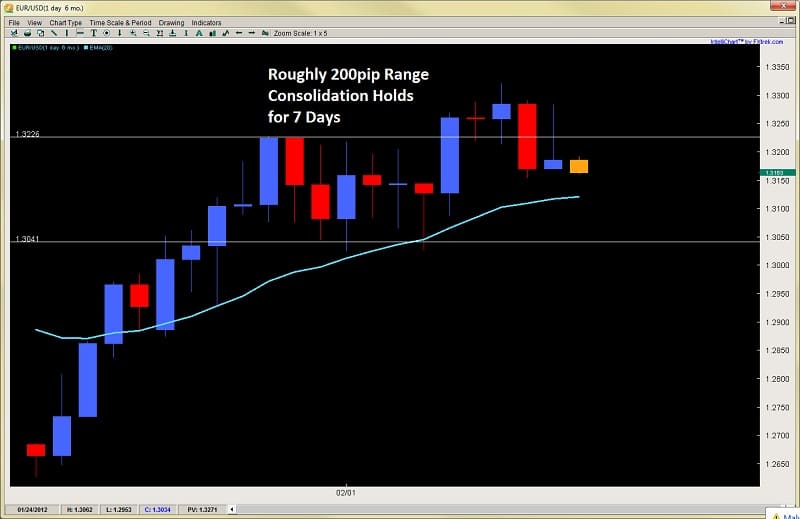
Task: Click the first toolbar icon with crossed arrows
Action: tap(14, 33)
